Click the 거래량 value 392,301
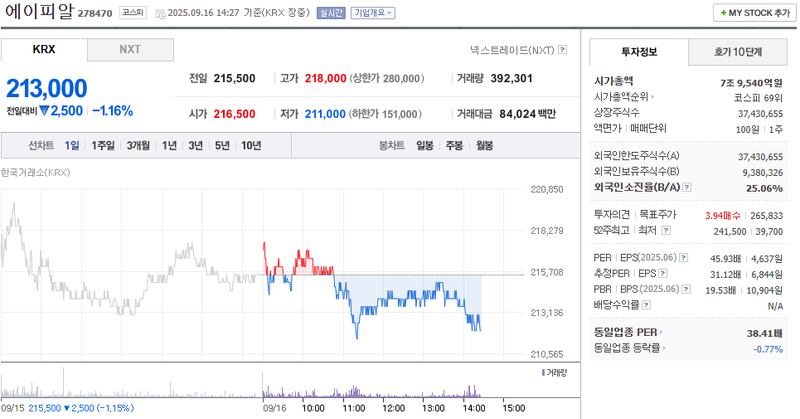This screenshot has width=800, height=419. (x=511, y=79)
